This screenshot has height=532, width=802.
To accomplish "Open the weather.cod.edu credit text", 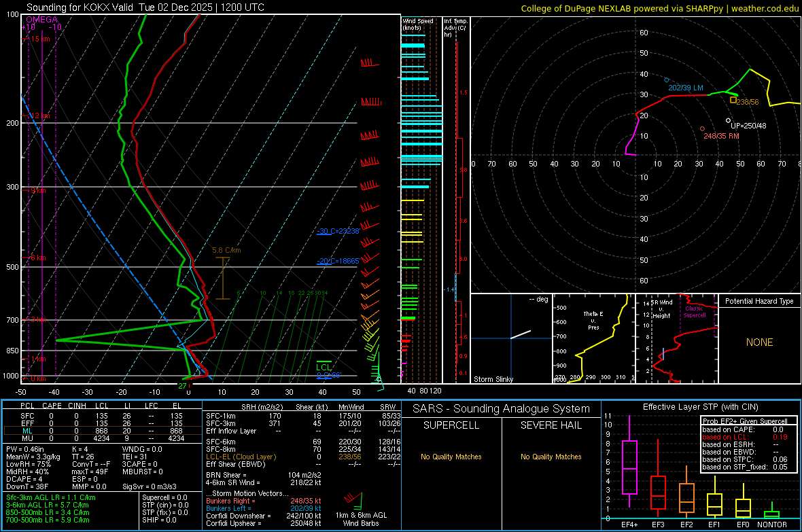I will pyautogui.click(x=765, y=8).
